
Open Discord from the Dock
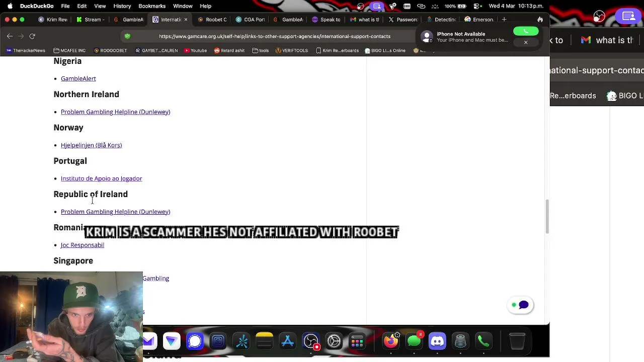pyautogui.click(x=437, y=341)
